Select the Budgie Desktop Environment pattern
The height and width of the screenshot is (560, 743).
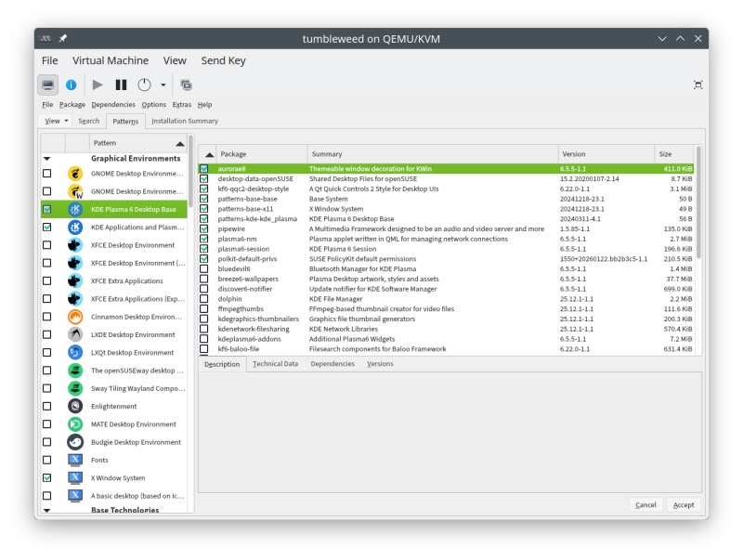113,442
